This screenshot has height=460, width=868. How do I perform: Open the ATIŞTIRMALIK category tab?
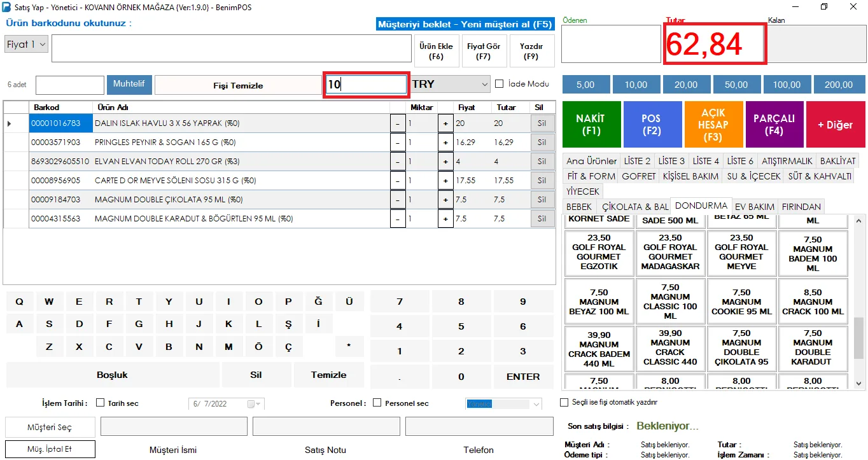(x=787, y=161)
